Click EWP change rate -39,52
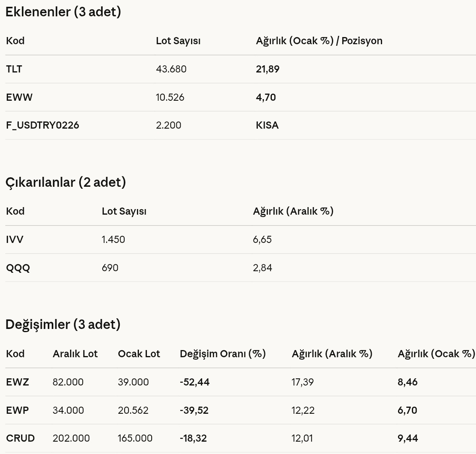This screenshot has height=454, width=476. (194, 411)
